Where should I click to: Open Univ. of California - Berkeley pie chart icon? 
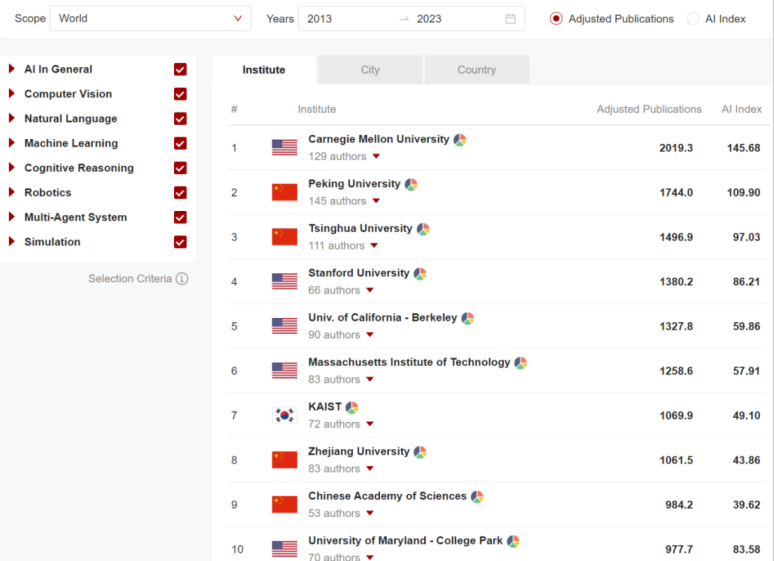coord(467,318)
